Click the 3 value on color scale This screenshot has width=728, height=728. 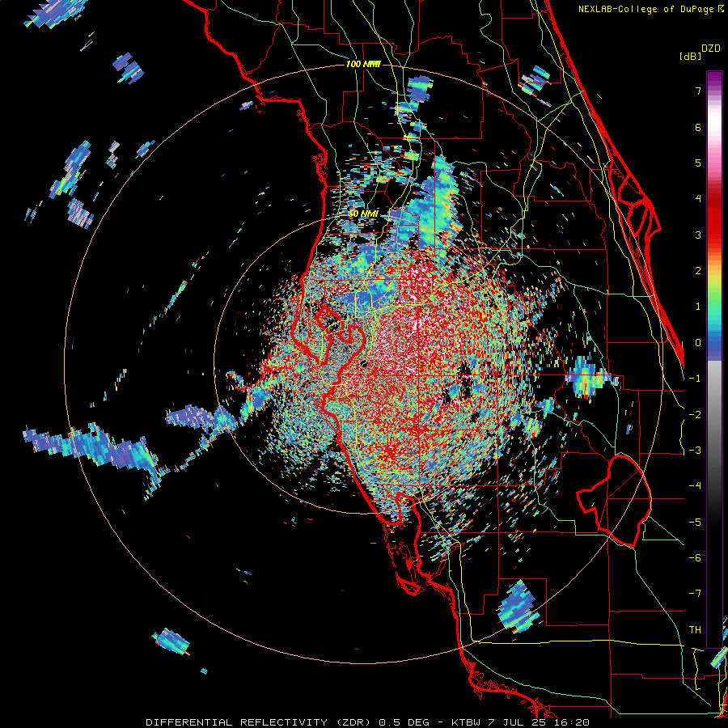click(698, 235)
